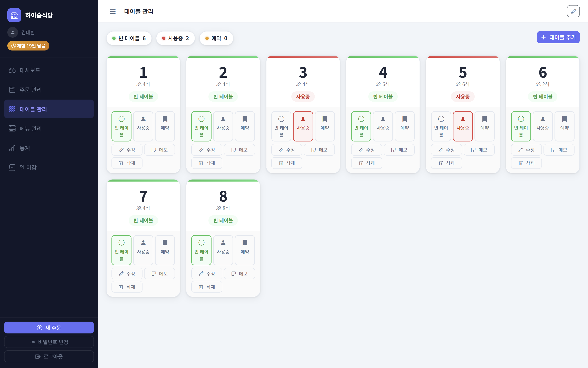This screenshot has width=588, height=368.
Task: Click 메모 on table 5 card
Action: pyautogui.click(x=479, y=150)
